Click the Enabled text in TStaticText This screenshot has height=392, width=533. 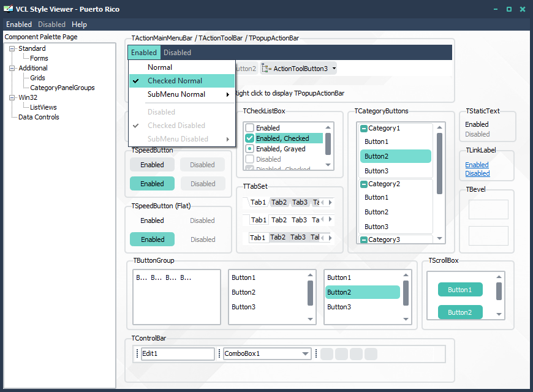pos(477,124)
